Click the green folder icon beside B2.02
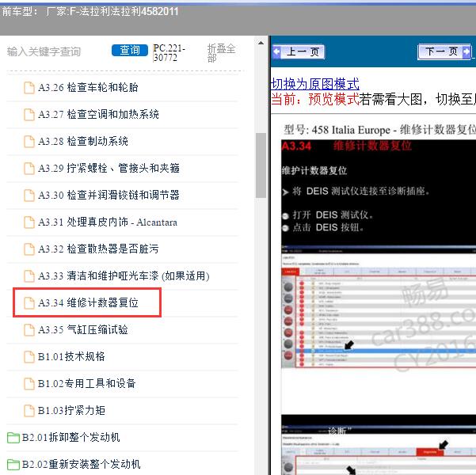 click(13, 465)
